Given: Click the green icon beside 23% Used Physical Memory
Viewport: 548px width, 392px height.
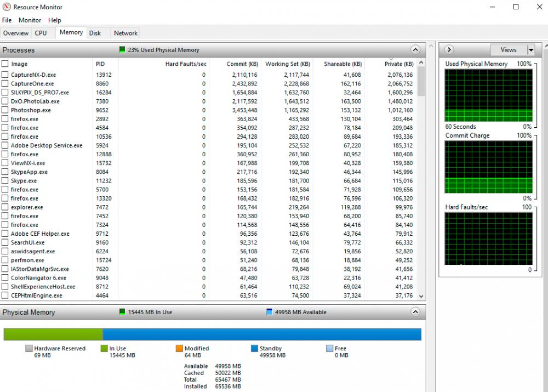Looking at the screenshot, I should click(x=122, y=50).
